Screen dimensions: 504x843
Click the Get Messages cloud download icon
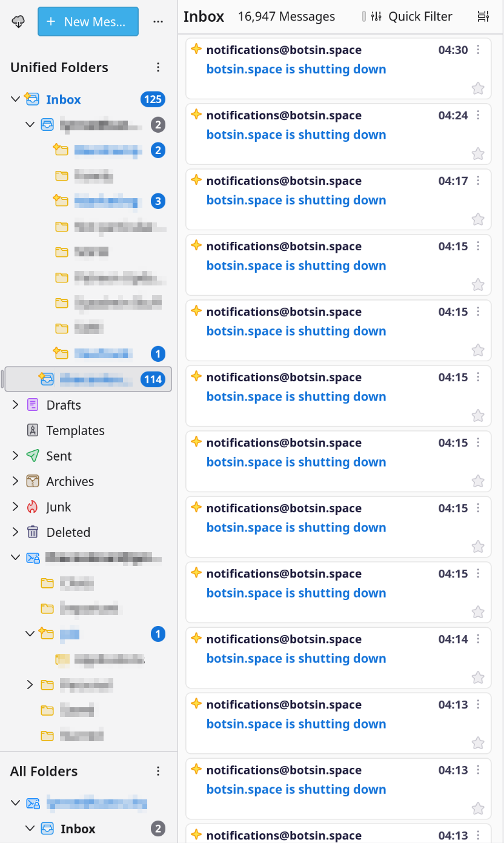click(19, 22)
